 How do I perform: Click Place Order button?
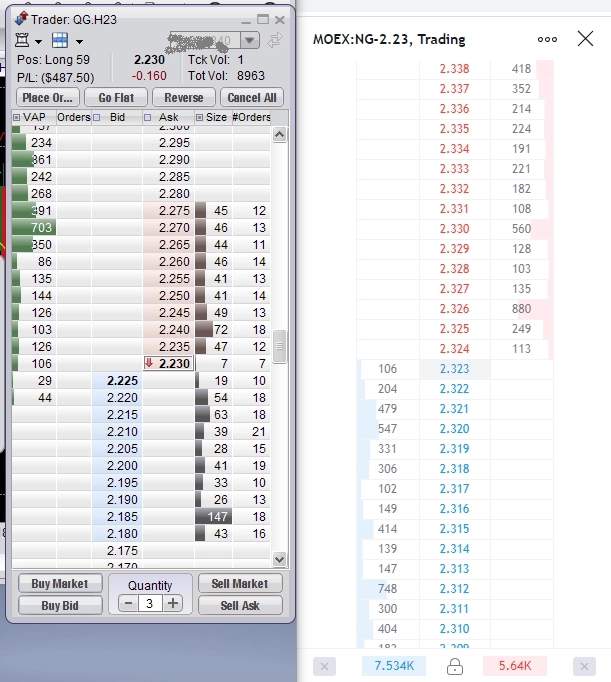[x=48, y=97]
